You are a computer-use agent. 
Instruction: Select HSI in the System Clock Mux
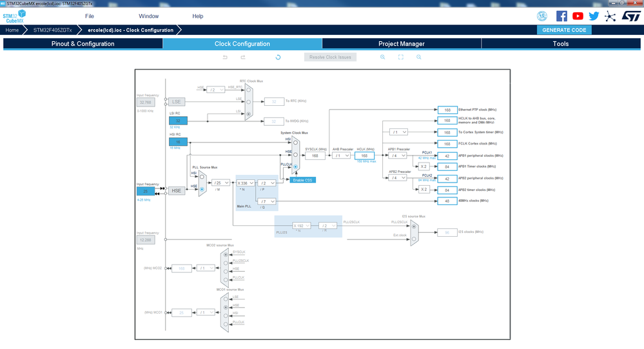(295, 143)
